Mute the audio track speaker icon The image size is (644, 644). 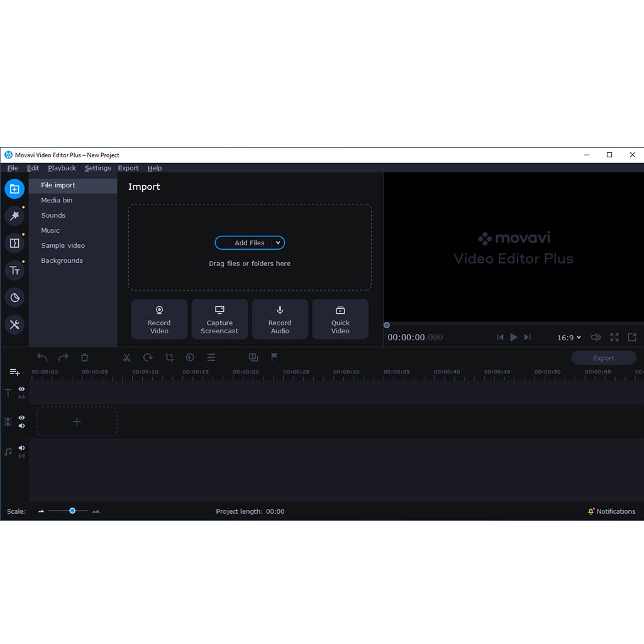(22, 448)
